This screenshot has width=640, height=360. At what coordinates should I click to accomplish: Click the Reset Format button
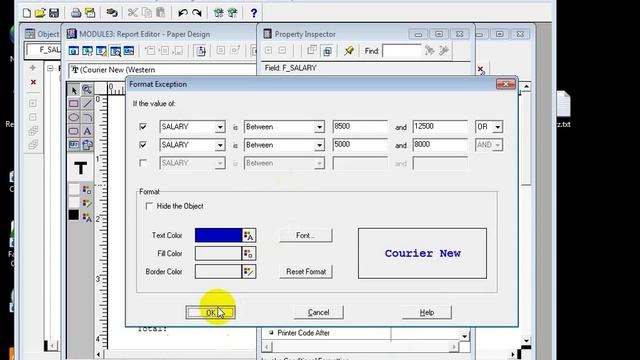306,271
